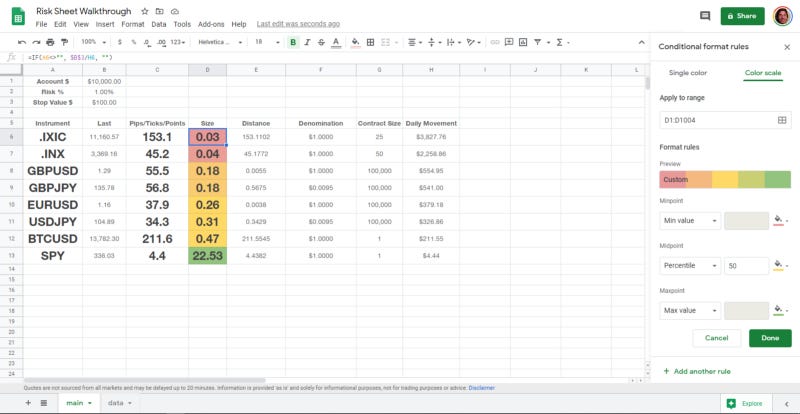This screenshot has width=800, height=414.
Task: Click the Add Sheet plus icon
Action: pyautogui.click(x=28, y=403)
